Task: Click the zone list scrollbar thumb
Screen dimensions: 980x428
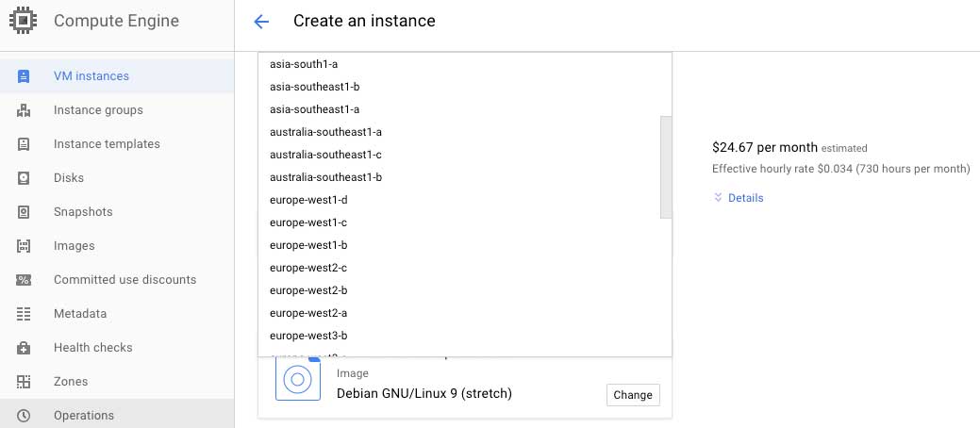Action: pos(666,167)
